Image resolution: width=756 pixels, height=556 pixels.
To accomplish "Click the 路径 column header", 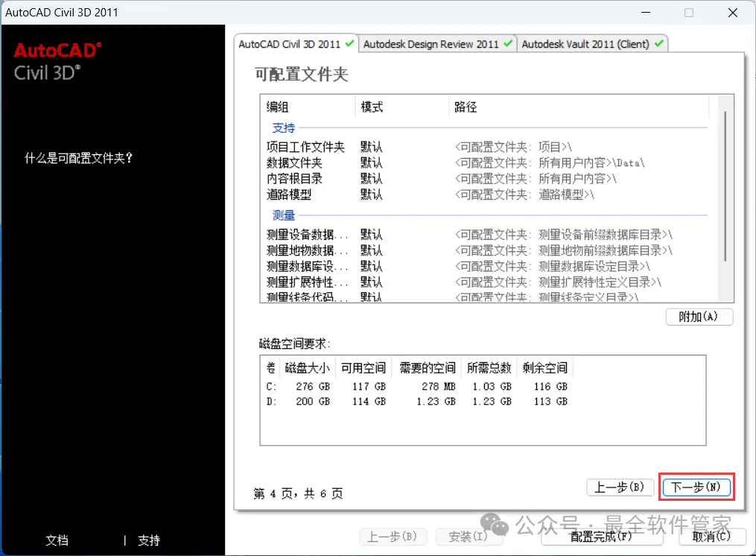I will pos(579,107).
